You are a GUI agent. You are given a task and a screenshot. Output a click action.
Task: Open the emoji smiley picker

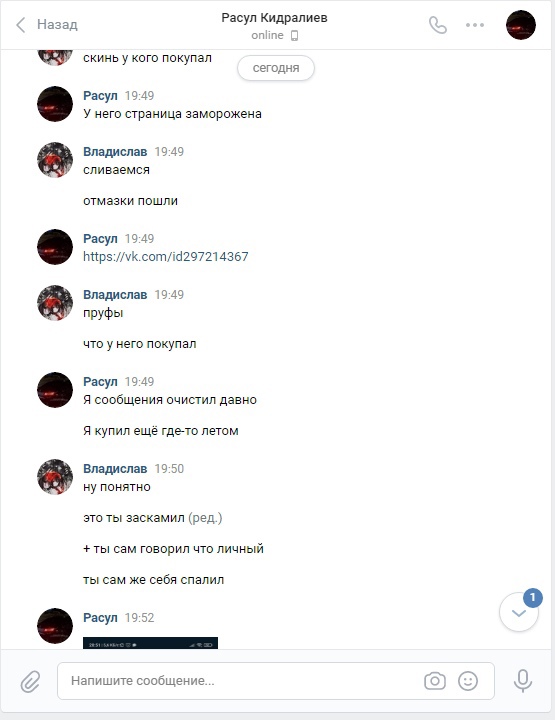(x=468, y=681)
